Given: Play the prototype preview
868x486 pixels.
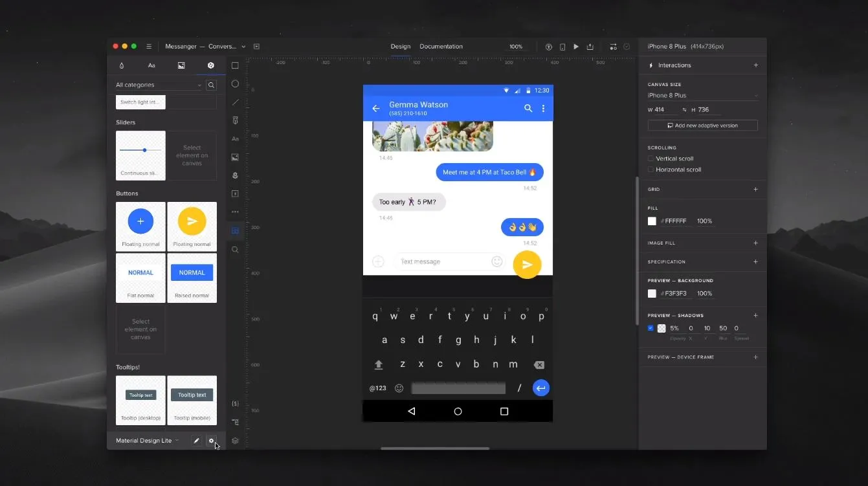Looking at the screenshot, I should (x=576, y=47).
